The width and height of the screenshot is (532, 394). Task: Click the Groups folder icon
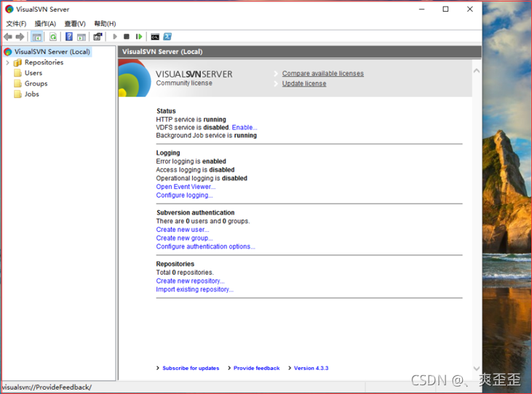18,84
